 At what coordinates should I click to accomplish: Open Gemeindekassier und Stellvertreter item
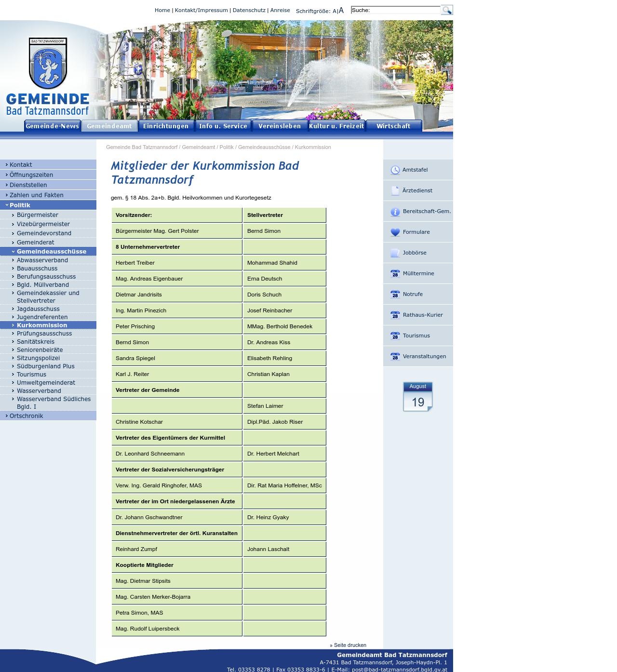(x=48, y=297)
